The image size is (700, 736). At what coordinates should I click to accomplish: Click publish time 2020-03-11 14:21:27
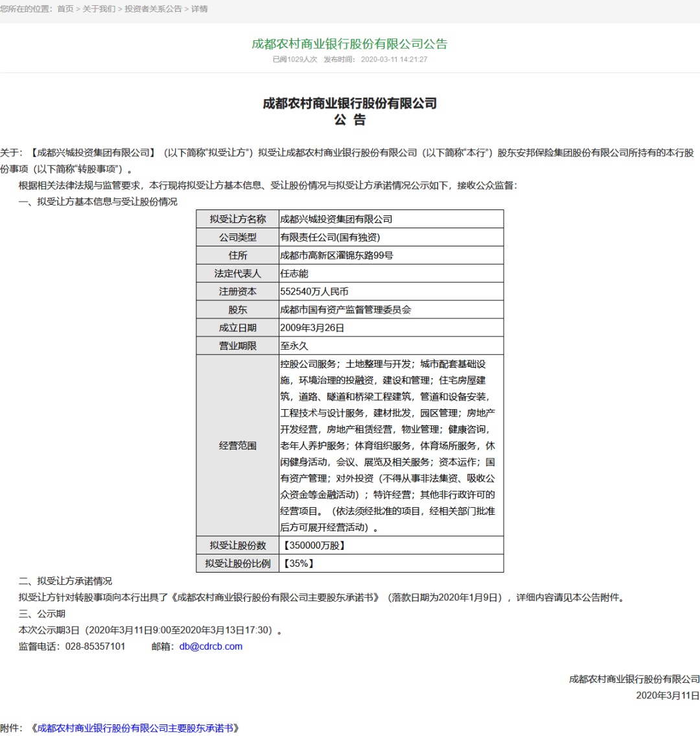(x=394, y=60)
